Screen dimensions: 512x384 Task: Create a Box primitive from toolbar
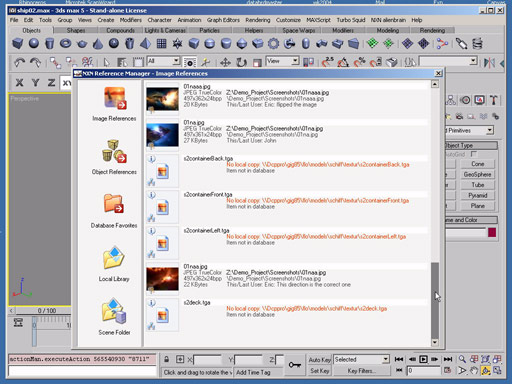18,44
